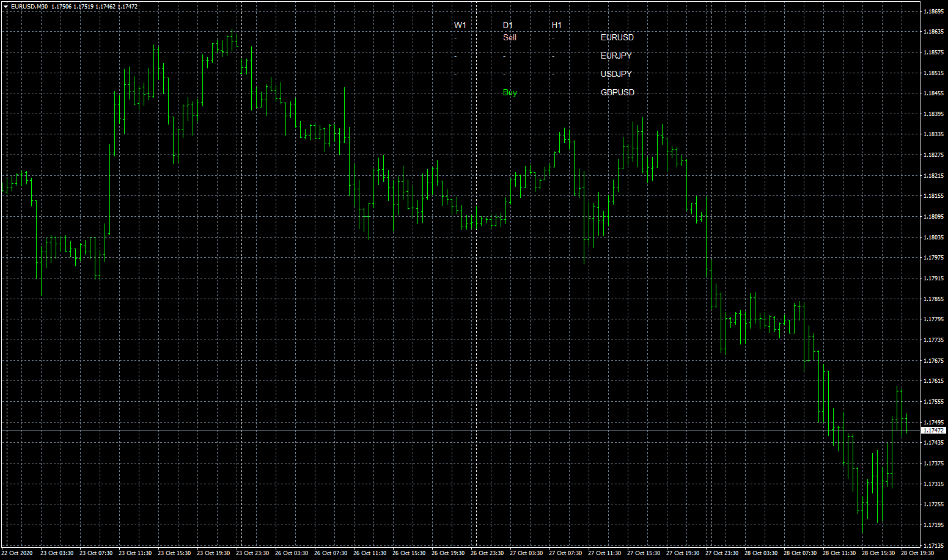Click the 22 Oct 2020 date label
The image size is (948, 560).
click(x=17, y=553)
